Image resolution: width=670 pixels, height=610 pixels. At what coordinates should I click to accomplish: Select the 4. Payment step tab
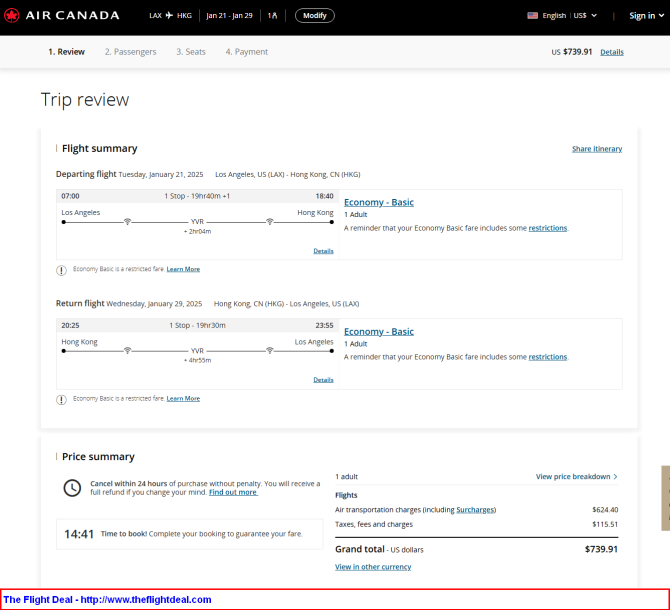(247, 52)
